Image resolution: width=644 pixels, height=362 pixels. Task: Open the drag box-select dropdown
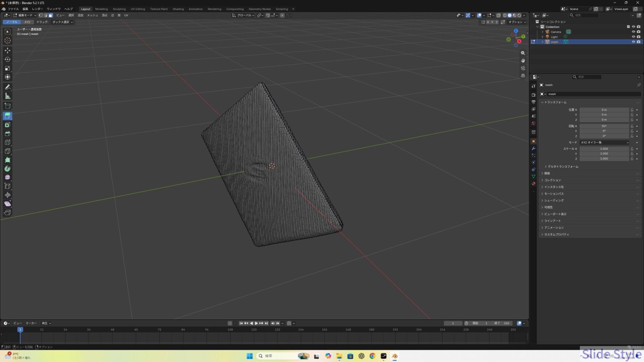[63, 22]
